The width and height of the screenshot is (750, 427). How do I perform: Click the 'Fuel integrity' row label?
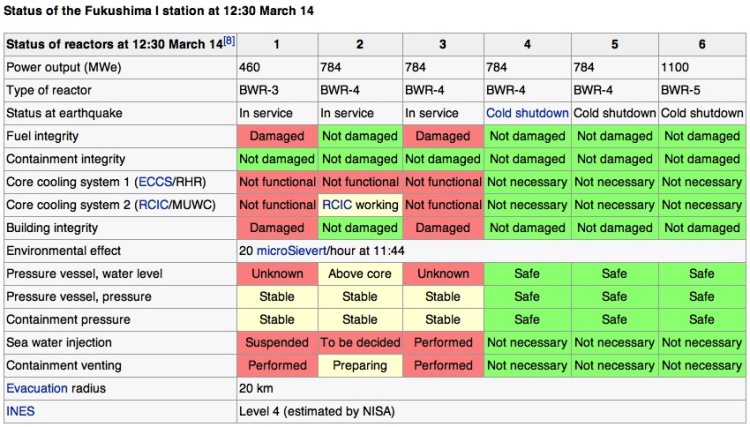tap(42, 136)
